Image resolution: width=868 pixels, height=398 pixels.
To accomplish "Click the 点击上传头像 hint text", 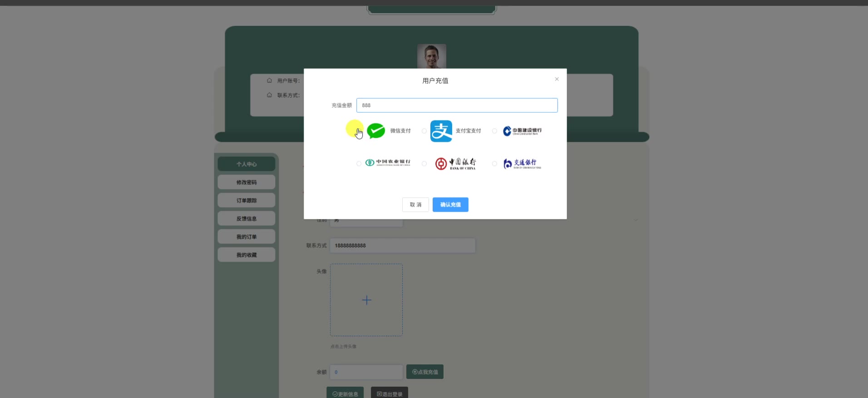I will [x=343, y=346].
